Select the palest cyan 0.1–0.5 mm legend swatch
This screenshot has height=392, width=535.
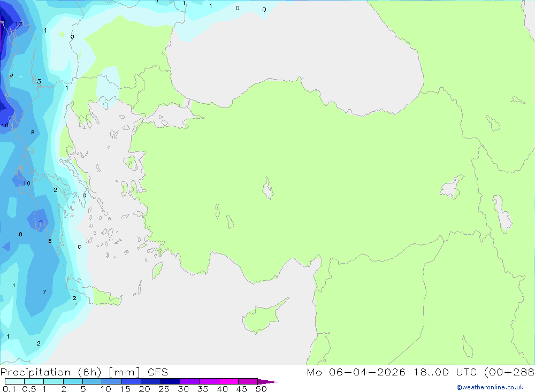[14, 381]
